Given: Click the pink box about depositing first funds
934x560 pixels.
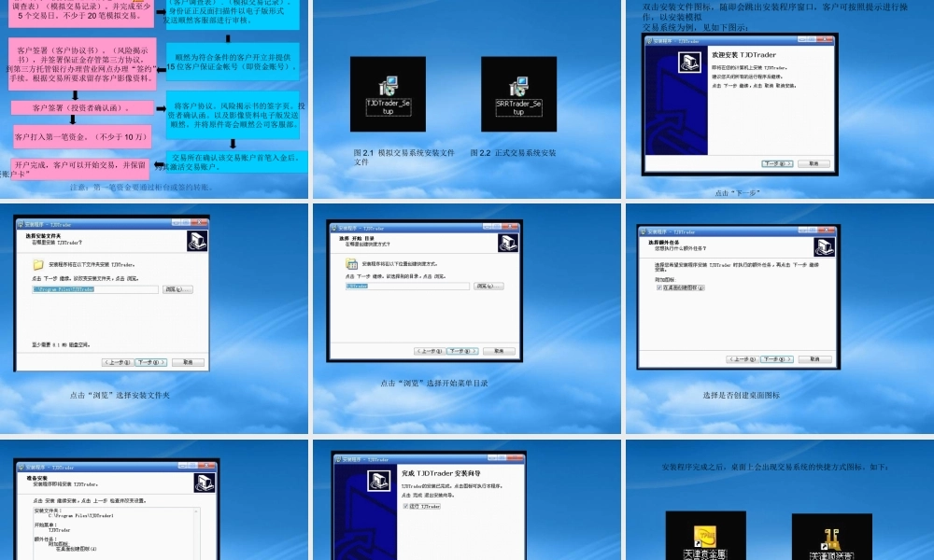Looking at the screenshot, I should click(82, 137).
